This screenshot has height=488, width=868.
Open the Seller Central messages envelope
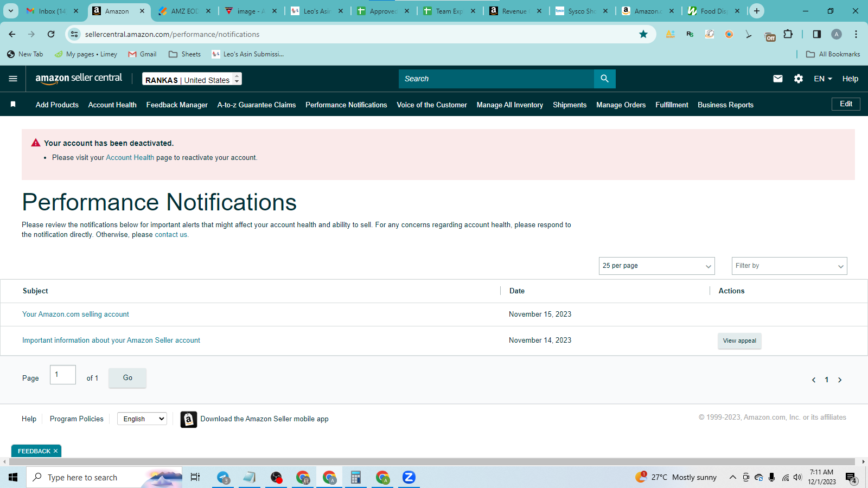[x=778, y=79]
